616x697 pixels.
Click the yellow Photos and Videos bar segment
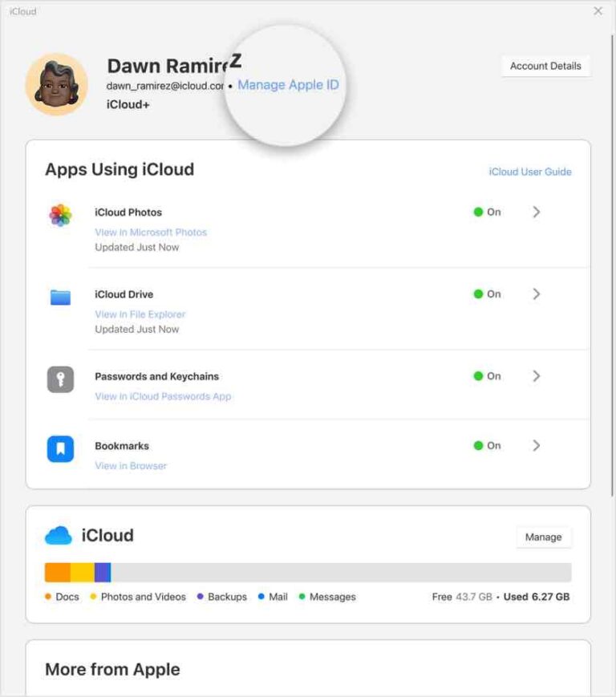pos(83,572)
